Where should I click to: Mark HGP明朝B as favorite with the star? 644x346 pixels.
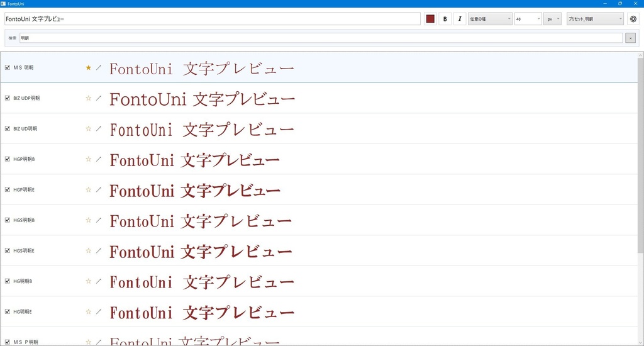(88, 159)
